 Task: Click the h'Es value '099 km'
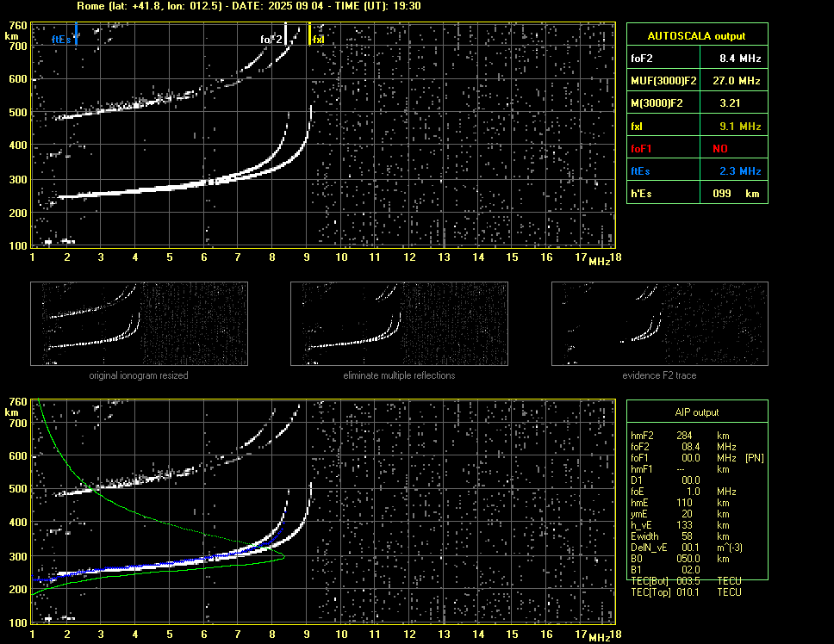736,194
